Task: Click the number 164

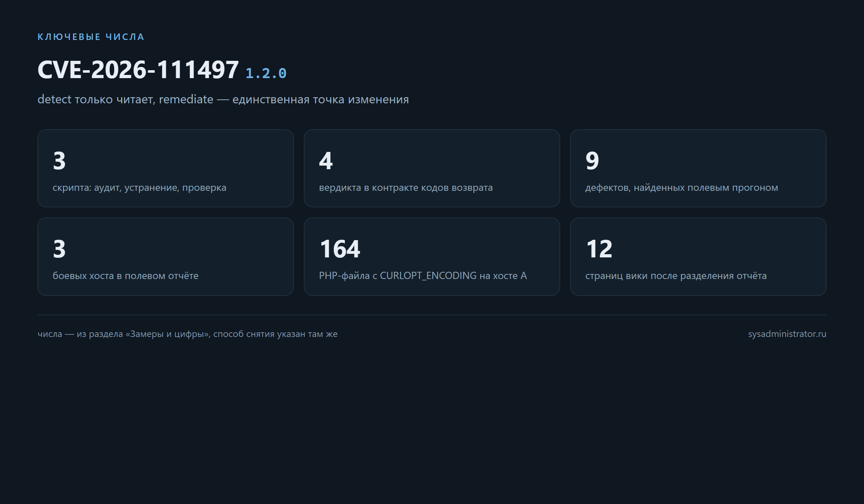Action: 339,249
